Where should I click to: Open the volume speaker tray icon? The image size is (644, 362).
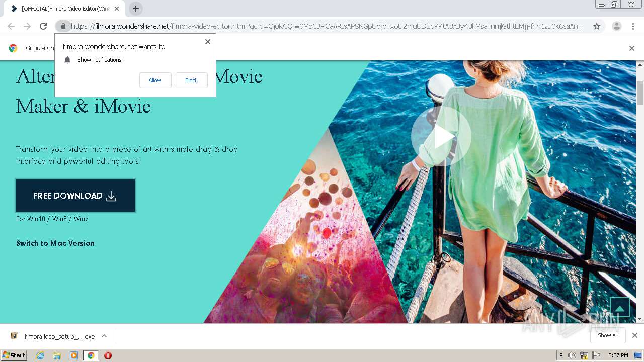572,355
